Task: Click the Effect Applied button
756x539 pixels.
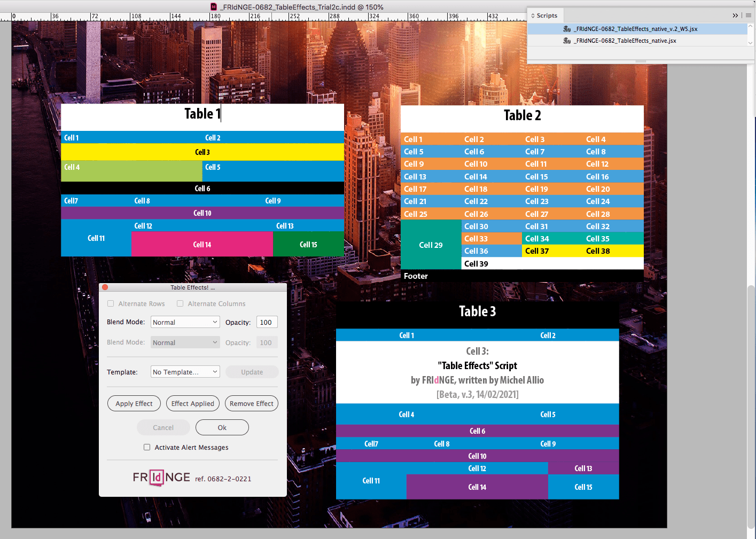Action: click(192, 403)
